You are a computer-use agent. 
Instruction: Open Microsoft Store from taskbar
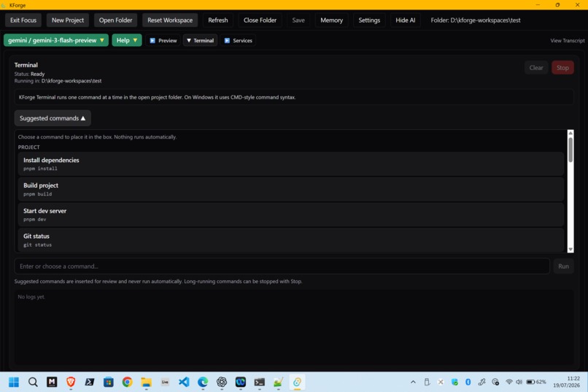coord(109,382)
